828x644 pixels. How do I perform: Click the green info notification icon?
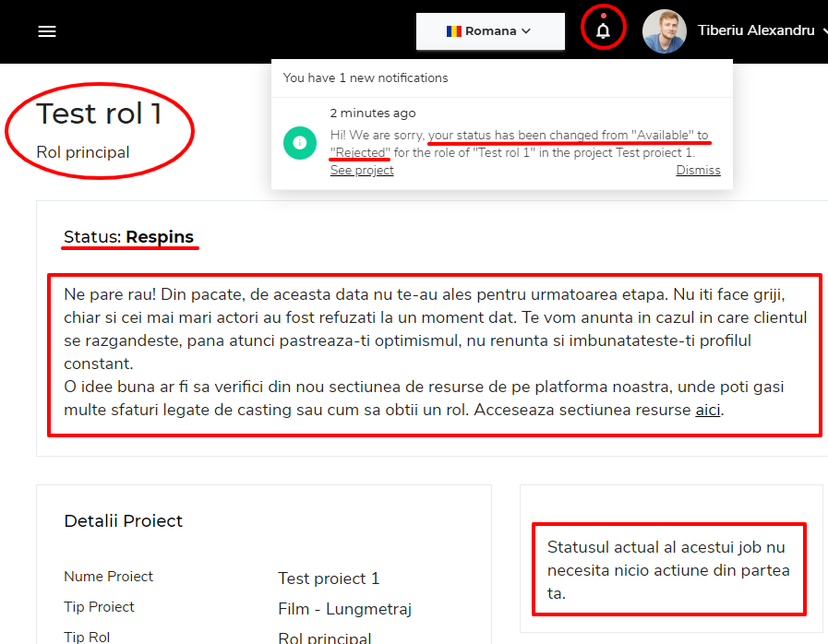tap(299, 143)
